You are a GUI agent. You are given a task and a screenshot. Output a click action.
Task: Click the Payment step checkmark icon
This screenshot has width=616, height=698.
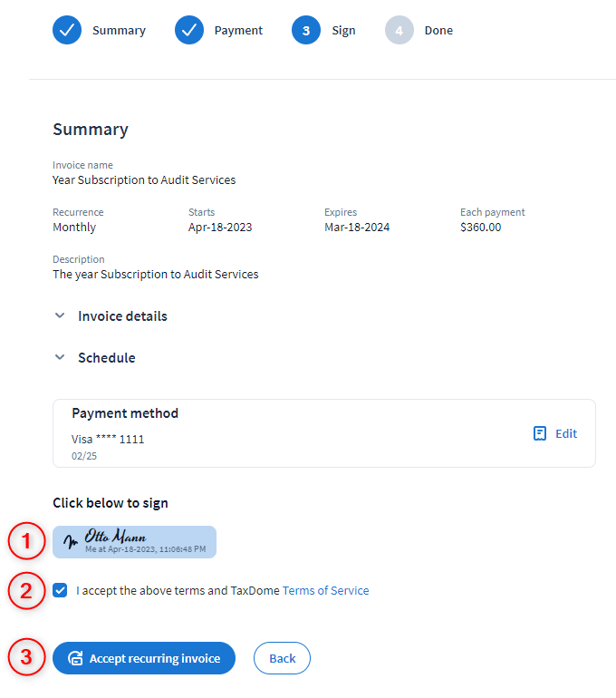tap(189, 30)
